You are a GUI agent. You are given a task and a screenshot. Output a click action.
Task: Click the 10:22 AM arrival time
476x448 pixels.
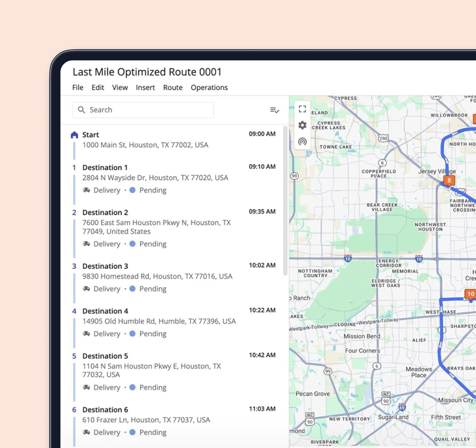pyautogui.click(x=262, y=310)
